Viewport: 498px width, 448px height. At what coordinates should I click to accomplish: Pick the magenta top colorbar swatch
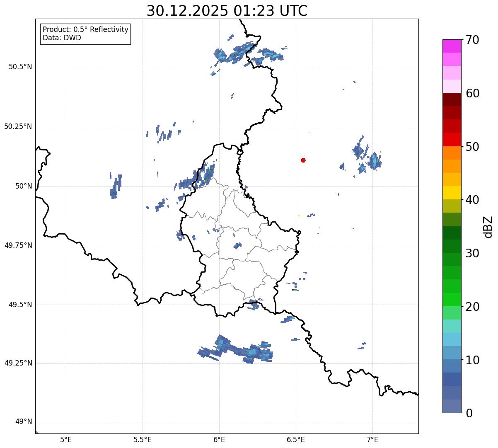click(x=452, y=46)
